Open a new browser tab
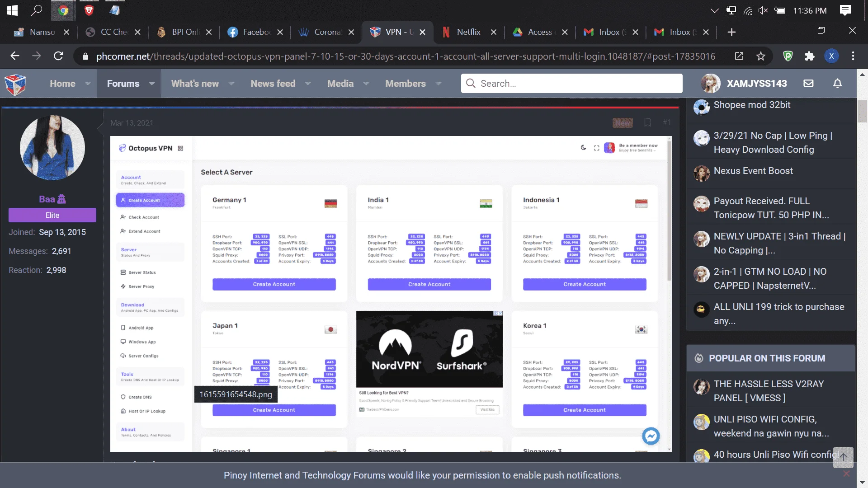Screen dimensions: 868x488 click(731, 32)
